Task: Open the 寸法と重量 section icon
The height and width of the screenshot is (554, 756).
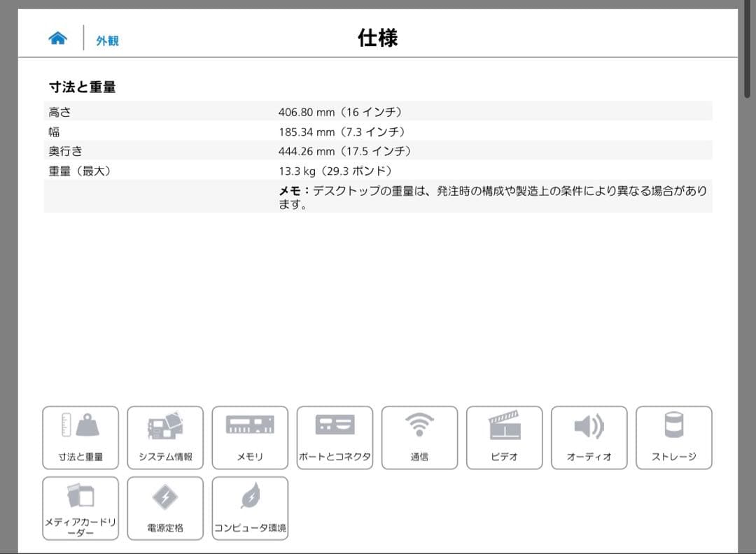Action: click(80, 437)
